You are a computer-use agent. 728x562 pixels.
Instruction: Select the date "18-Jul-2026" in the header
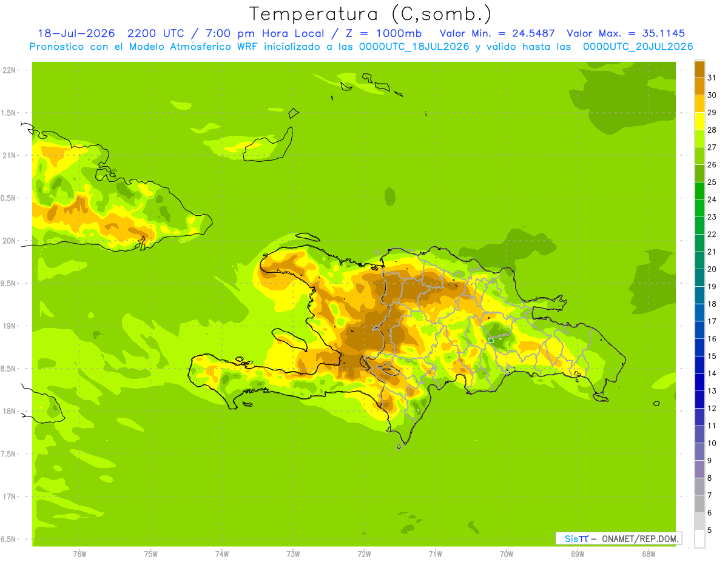point(76,33)
